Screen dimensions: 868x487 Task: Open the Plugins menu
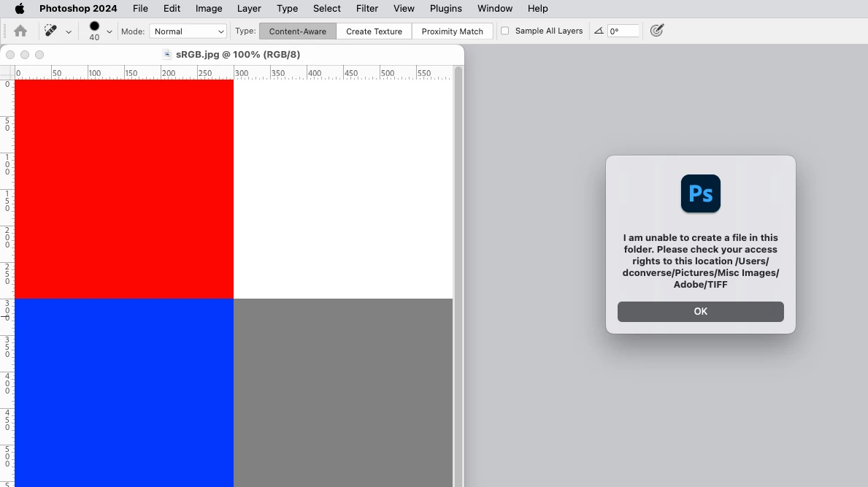[x=445, y=8]
